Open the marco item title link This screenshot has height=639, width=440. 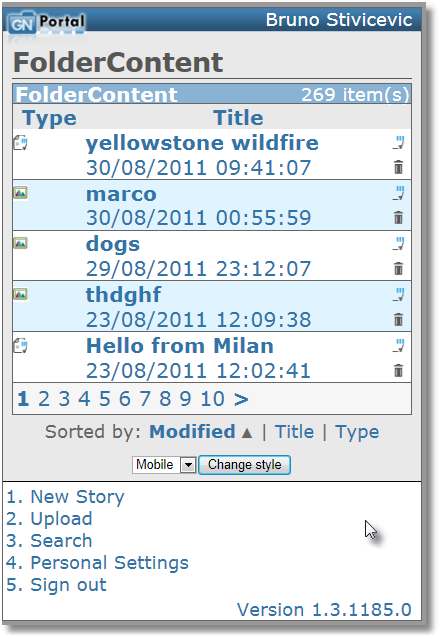coord(121,194)
